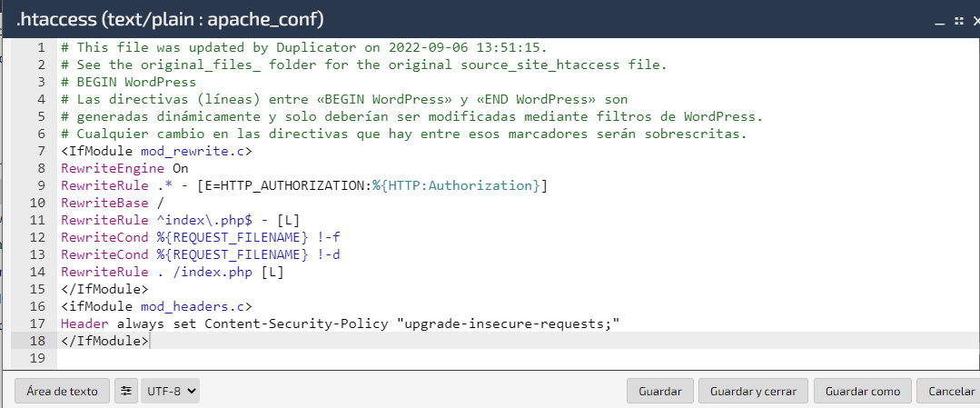Click the '# BEGIN WordPress' comment line
Image resolution: width=980 pixels, height=408 pixels.
(128, 82)
